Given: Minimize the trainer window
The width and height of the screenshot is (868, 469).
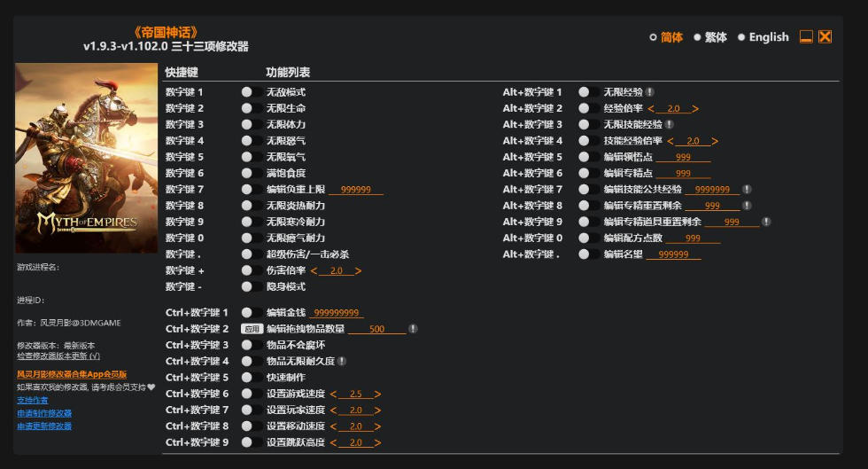Looking at the screenshot, I should [807, 37].
